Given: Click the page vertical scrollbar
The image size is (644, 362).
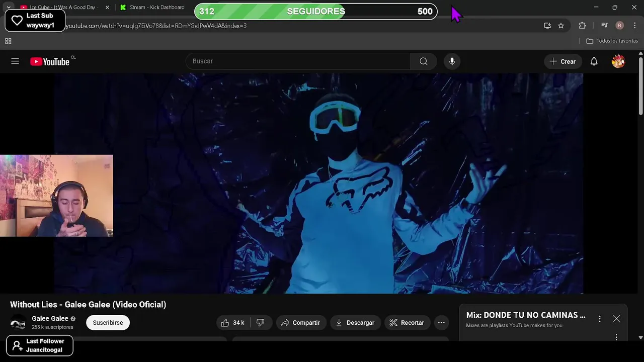Looking at the screenshot, I should [640, 86].
